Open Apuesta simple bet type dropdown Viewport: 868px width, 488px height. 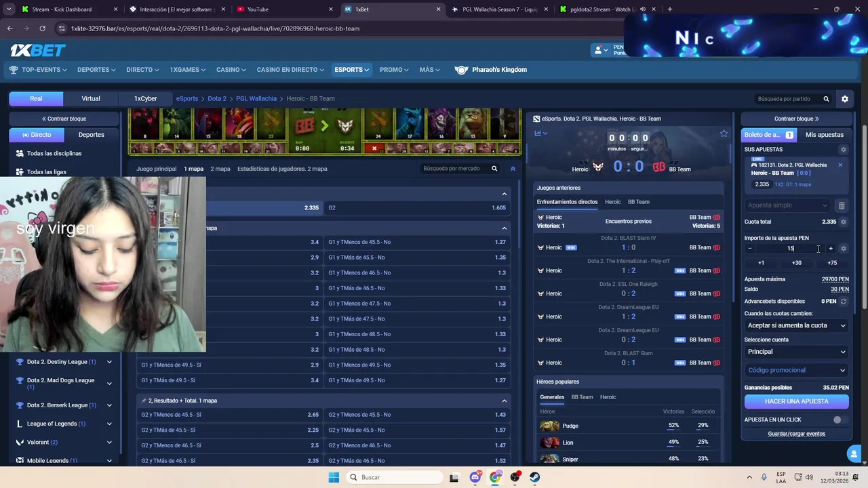click(x=787, y=205)
